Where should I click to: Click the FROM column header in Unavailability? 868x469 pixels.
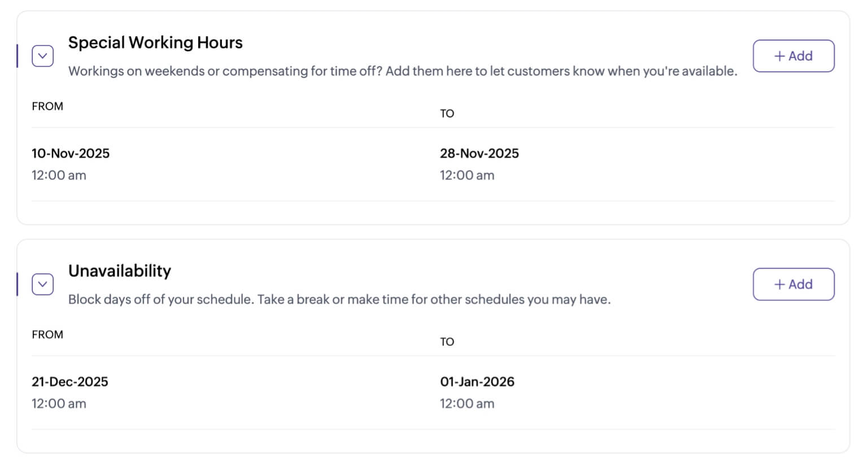(x=47, y=335)
